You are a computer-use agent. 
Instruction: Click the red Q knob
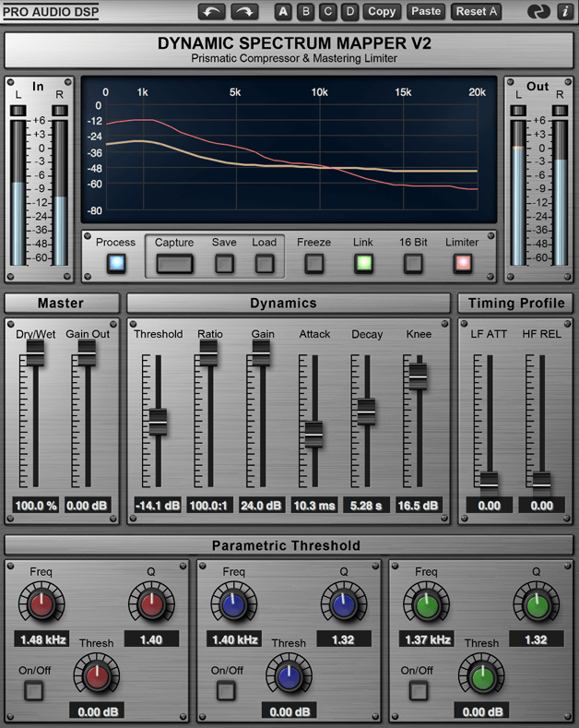click(x=151, y=604)
